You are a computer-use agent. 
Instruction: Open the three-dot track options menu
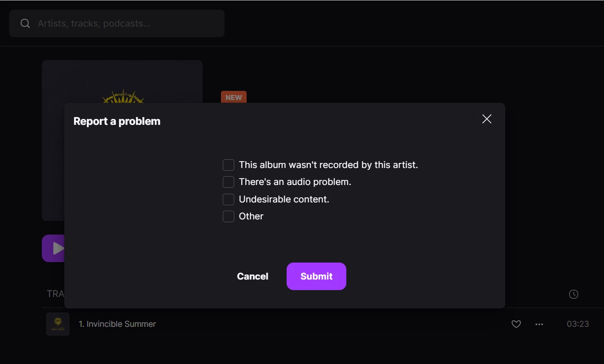(539, 324)
